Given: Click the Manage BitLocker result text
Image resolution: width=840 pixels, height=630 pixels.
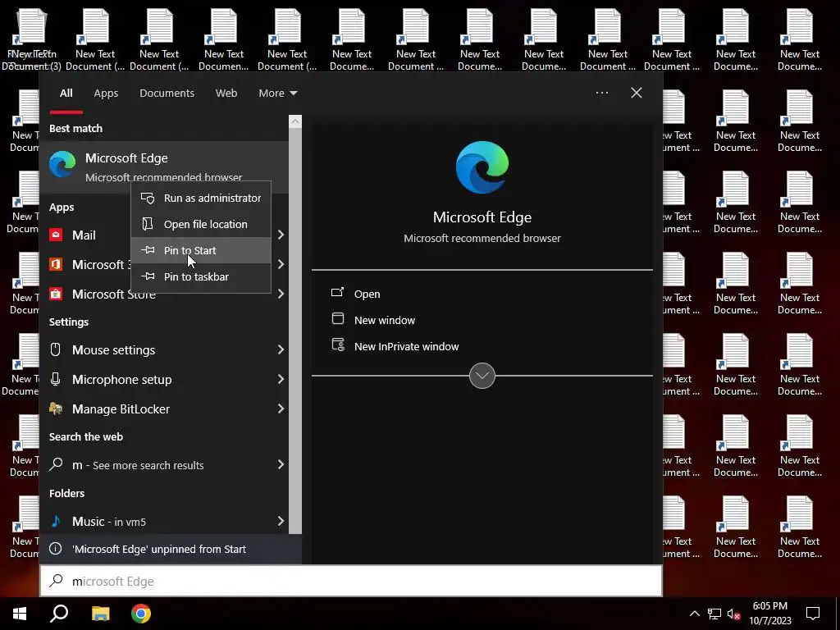Looking at the screenshot, I should click(x=121, y=409).
